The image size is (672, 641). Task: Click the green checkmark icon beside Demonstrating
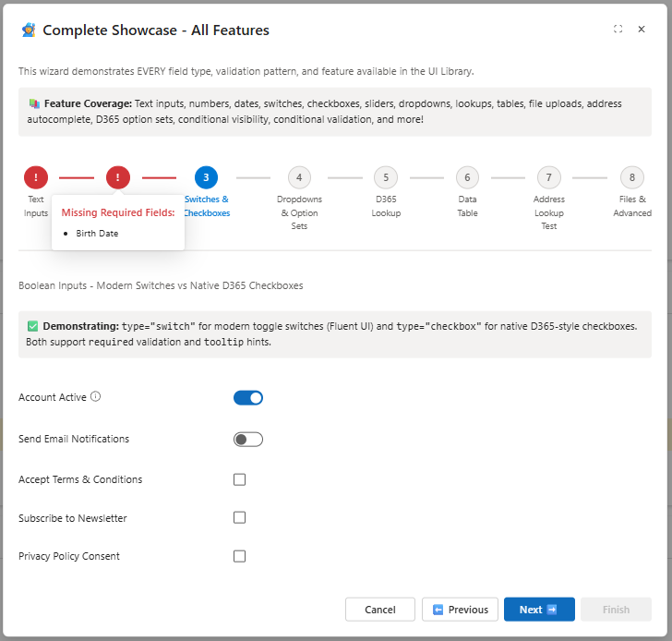click(x=32, y=326)
